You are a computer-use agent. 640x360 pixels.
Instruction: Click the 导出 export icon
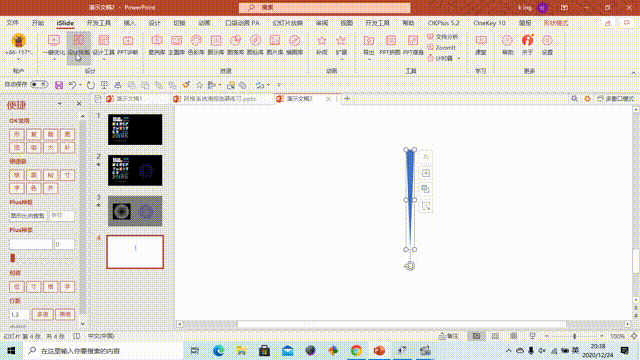tap(369, 41)
